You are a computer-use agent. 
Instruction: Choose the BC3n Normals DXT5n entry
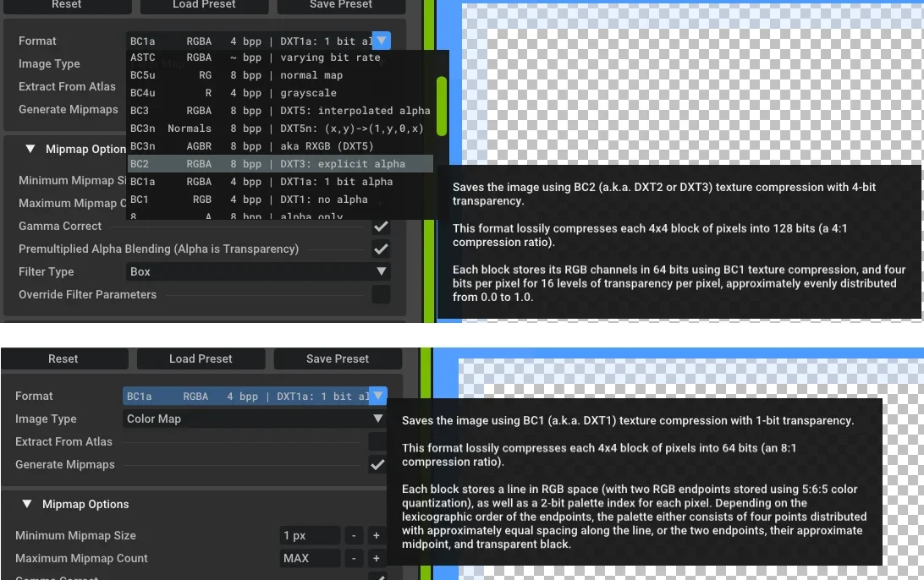[x=281, y=129]
